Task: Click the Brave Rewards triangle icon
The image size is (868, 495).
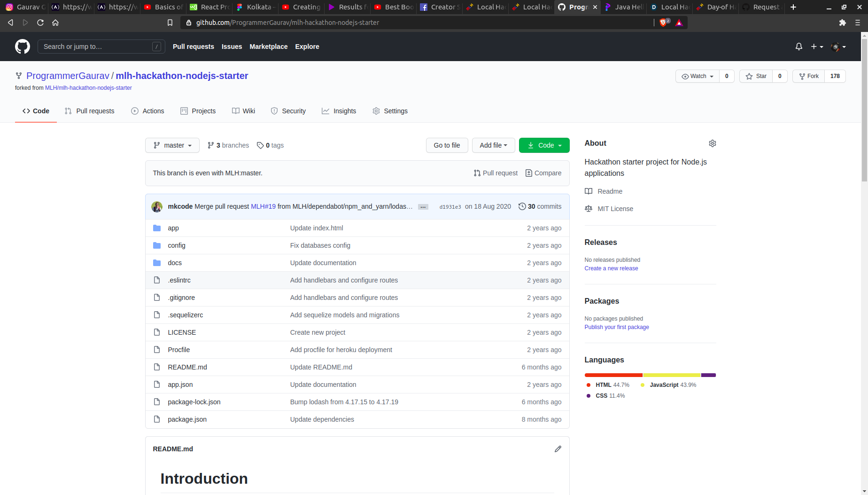Action: pos(679,23)
